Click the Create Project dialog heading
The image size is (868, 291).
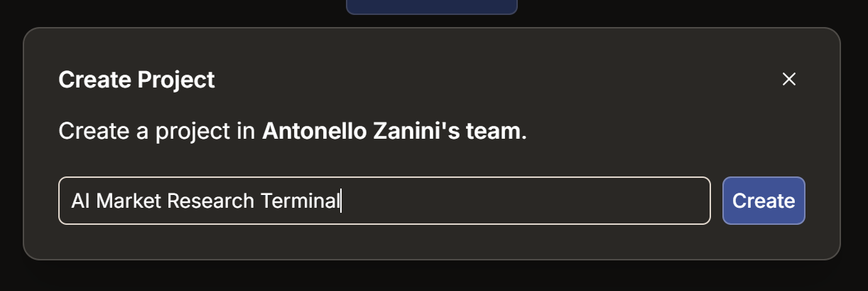point(136,80)
